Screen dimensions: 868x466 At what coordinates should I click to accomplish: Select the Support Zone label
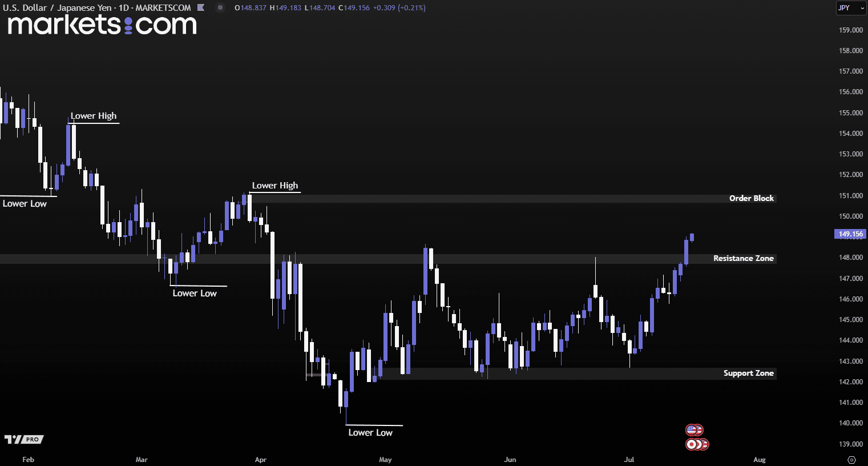tap(748, 373)
